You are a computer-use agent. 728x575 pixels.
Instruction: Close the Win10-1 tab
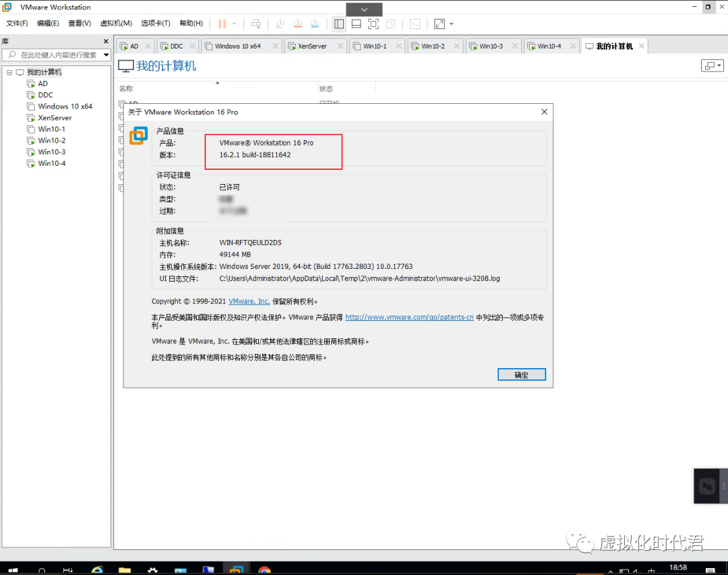tap(398, 46)
